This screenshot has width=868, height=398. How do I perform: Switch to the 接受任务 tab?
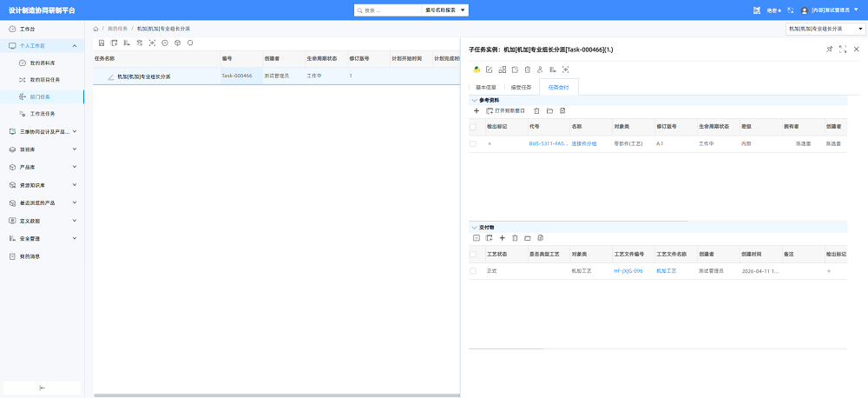pos(521,87)
